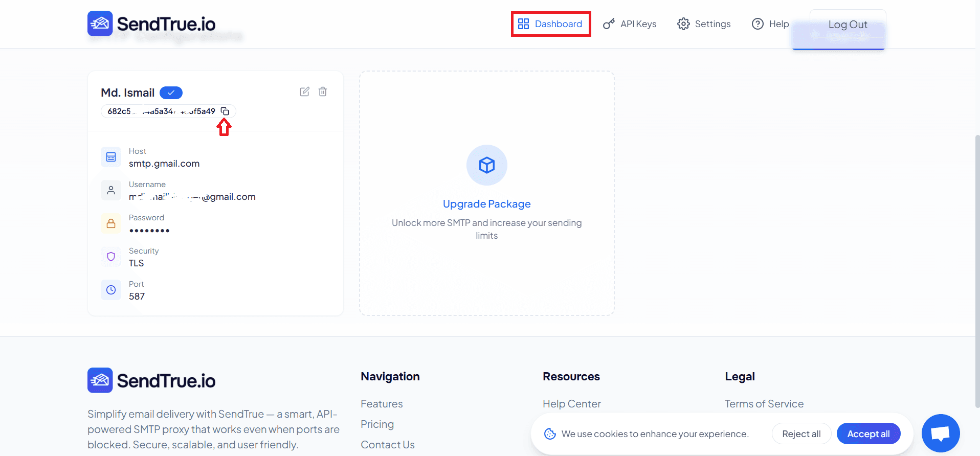Select the gmail.com username value
Screen dimensions: 980x456
[192, 197]
